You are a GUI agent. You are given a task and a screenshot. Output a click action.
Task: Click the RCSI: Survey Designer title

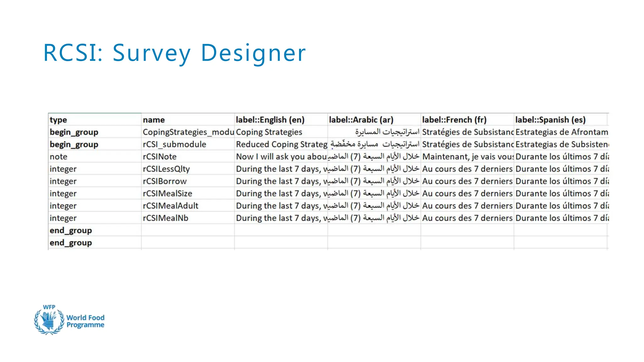(174, 53)
